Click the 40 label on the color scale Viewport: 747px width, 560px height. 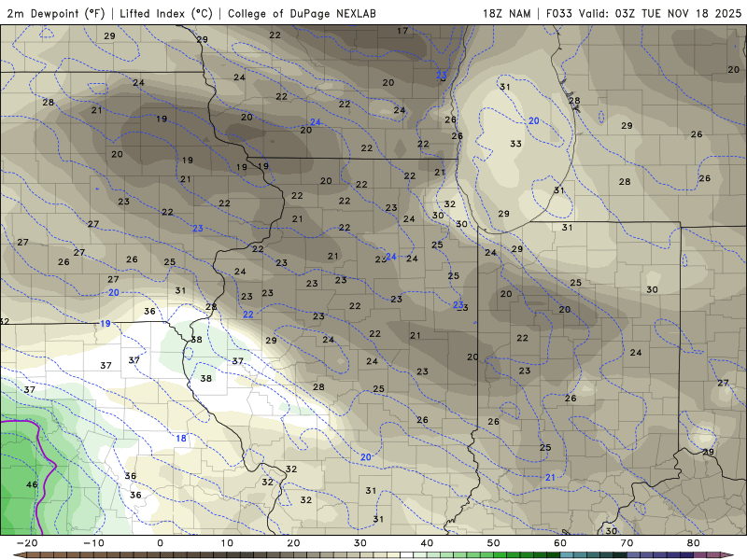[427, 543]
